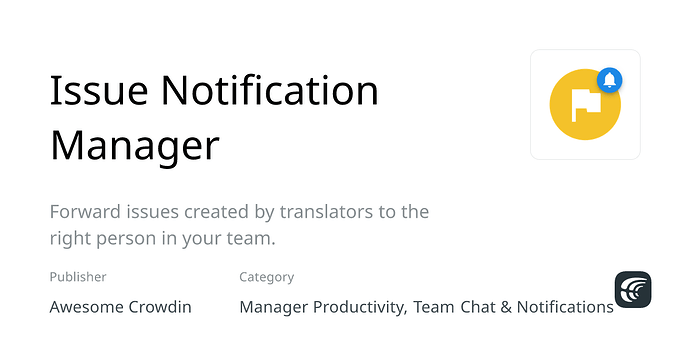Image resolution: width=690 pixels, height=362 pixels.
Task: Click the Issue Notification title line
Action: 214,91
